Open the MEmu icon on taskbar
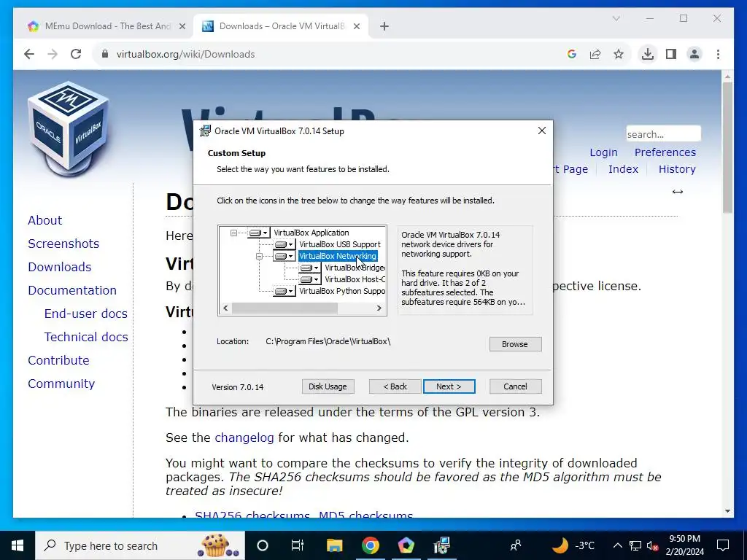Viewport: 747px width, 560px height. [406, 545]
